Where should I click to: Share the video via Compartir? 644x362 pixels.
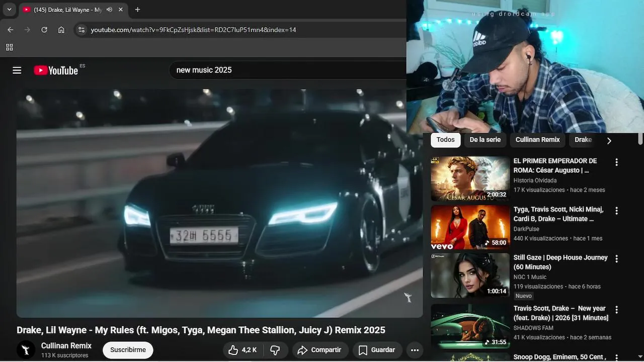[319, 350]
